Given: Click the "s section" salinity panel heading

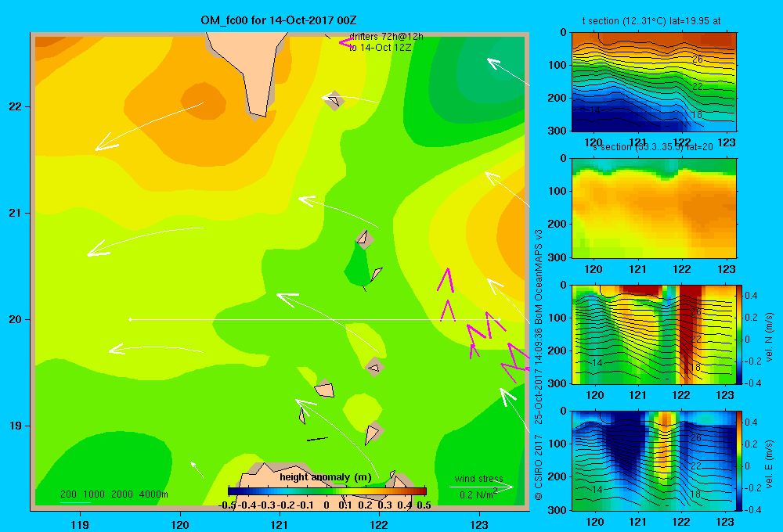Looking at the screenshot, I should tap(652, 147).
